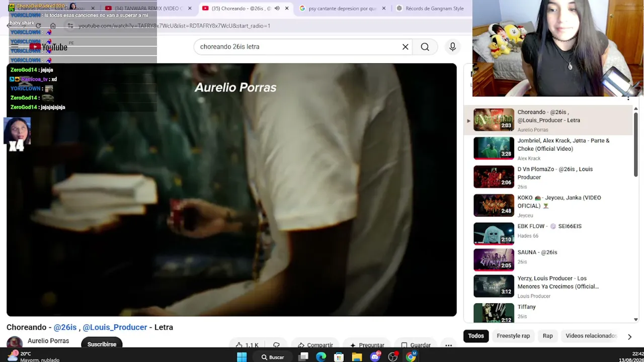Click the 'Alex Krack' channel name in playlist
Screen dimensions: 644x362
pyautogui.click(x=529, y=158)
